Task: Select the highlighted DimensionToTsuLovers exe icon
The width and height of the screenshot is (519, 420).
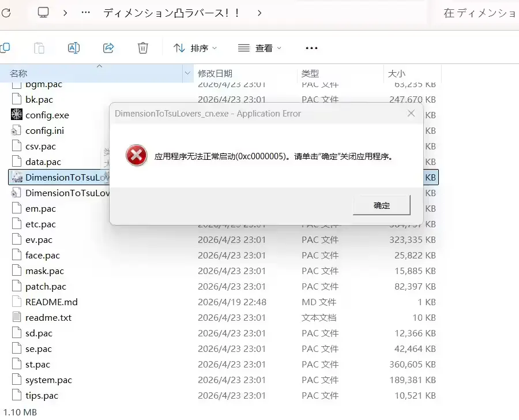Action: click(17, 177)
